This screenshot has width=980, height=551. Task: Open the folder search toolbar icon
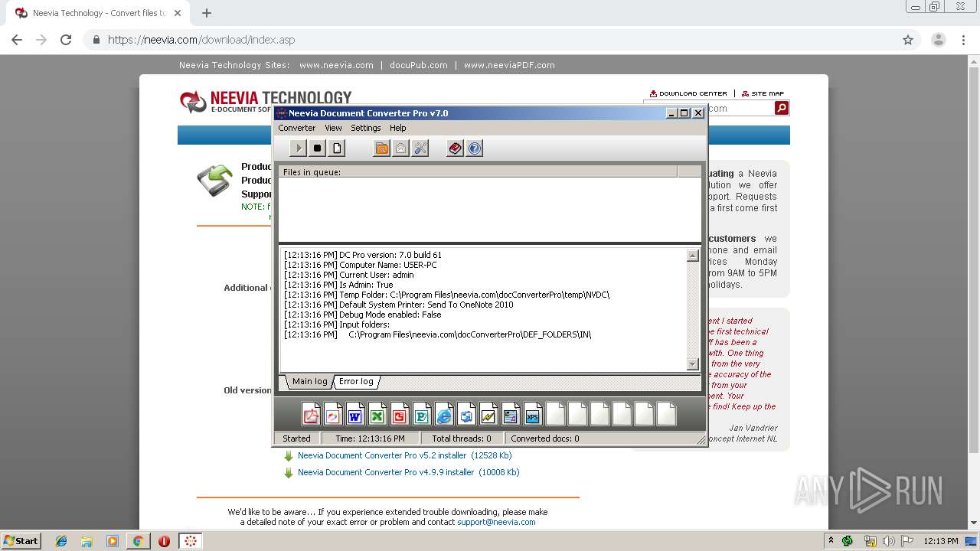coord(381,148)
